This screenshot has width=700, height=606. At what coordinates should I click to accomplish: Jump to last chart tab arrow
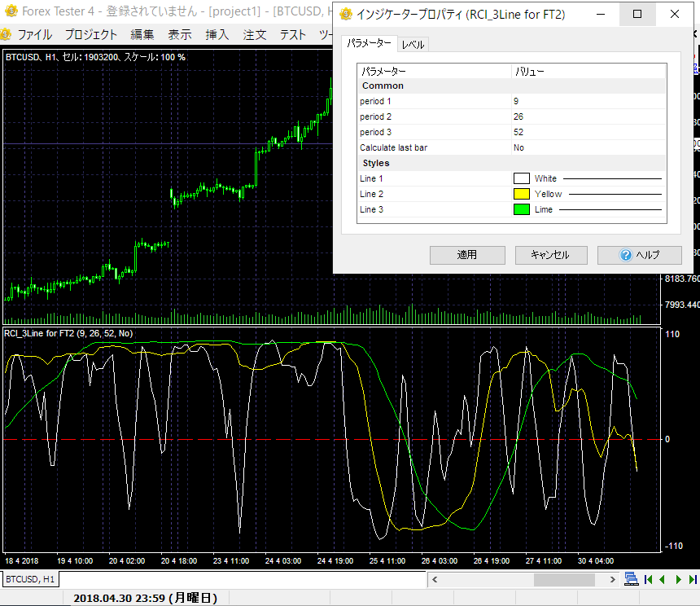(692, 579)
